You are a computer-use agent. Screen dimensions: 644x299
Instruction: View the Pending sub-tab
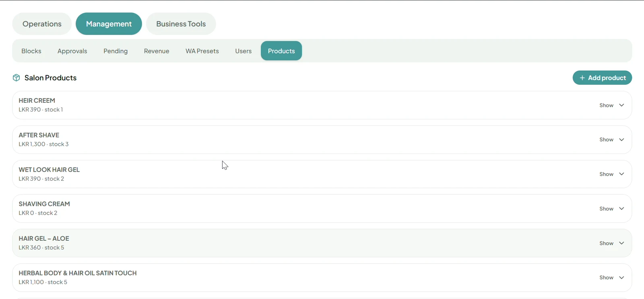(116, 51)
